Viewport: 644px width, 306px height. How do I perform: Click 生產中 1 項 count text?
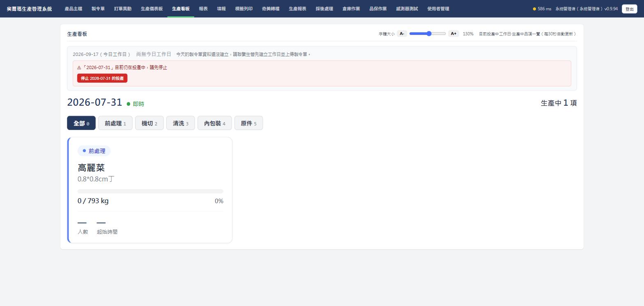click(x=559, y=103)
